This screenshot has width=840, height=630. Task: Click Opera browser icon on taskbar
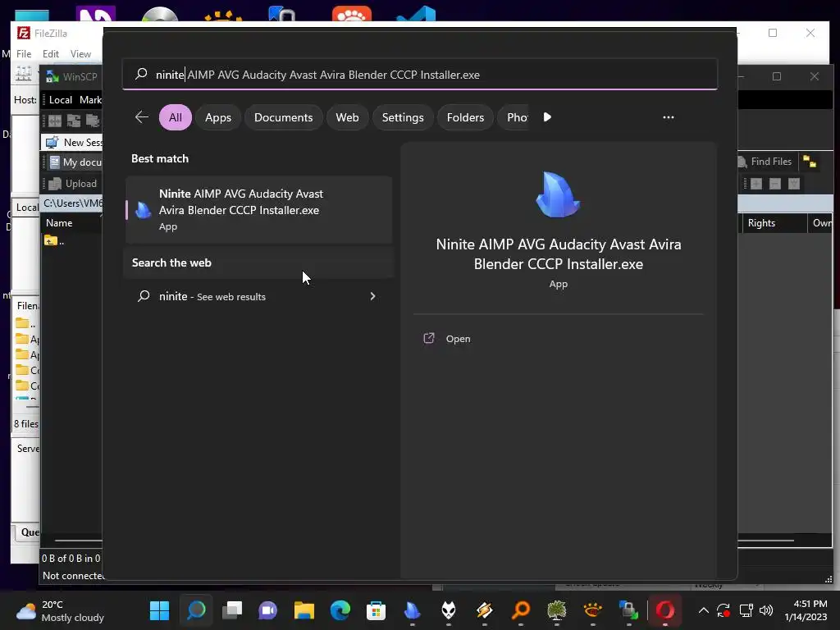[664, 610]
